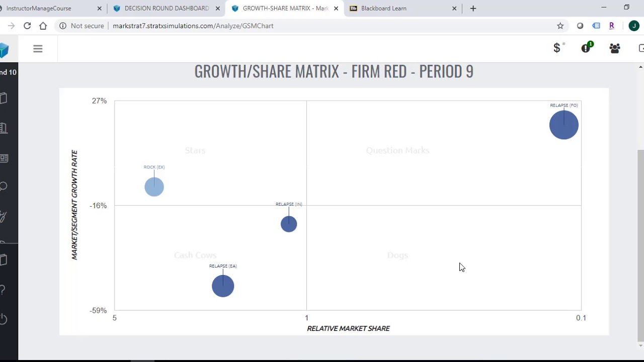This screenshot has height=362, width=644.
Task: Click the RELAPSE (EA) label
Action: pyautogui.click(x=223, y=266)
